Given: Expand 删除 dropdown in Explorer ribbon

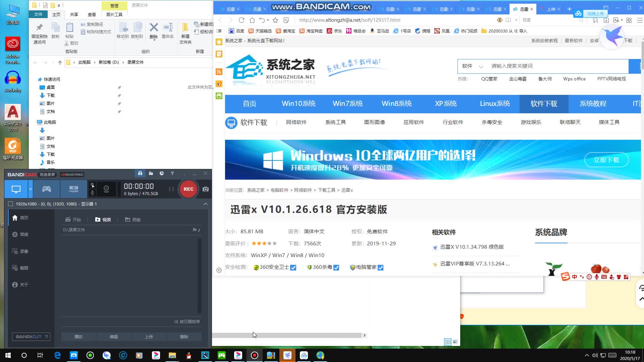Looking at the screenshot, I should click(154, 40).
